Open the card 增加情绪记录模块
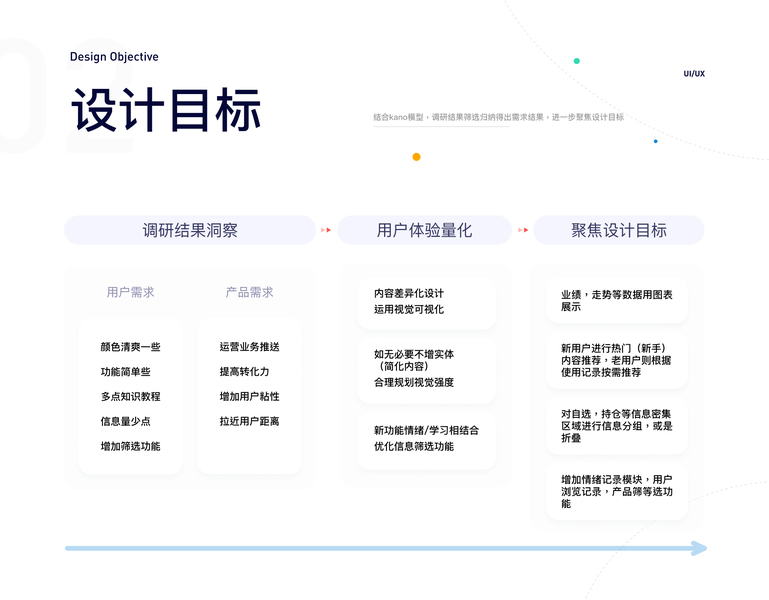The image size is (769, 600). tap(617, 491)
